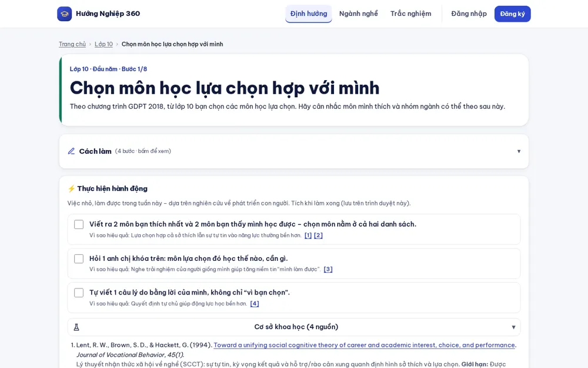Open the Toward a unifying social cognitive theory link
This screenshot has width=588, height=368.
364,345
